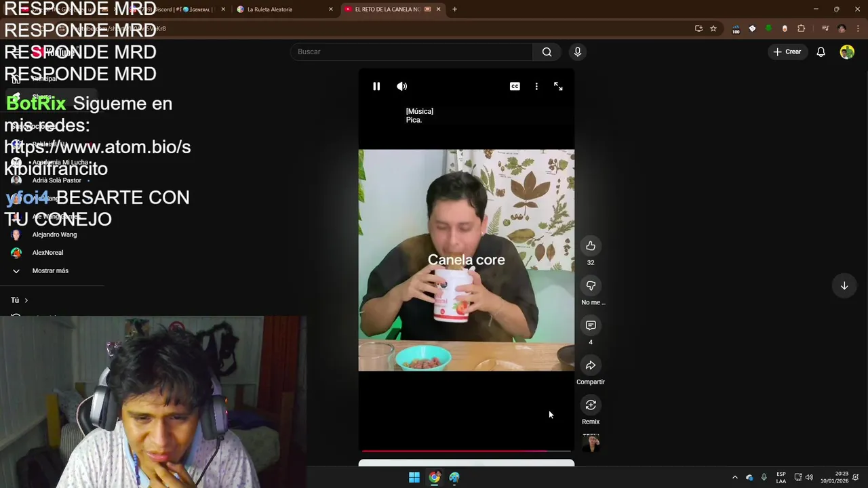Pause the Shorts video
This screenshot has width=868, height=488.
point(376,86)
